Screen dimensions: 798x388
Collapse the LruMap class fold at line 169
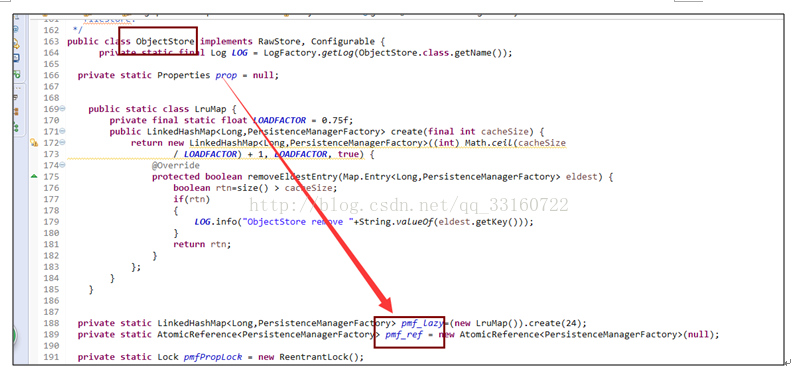(63, 109)
